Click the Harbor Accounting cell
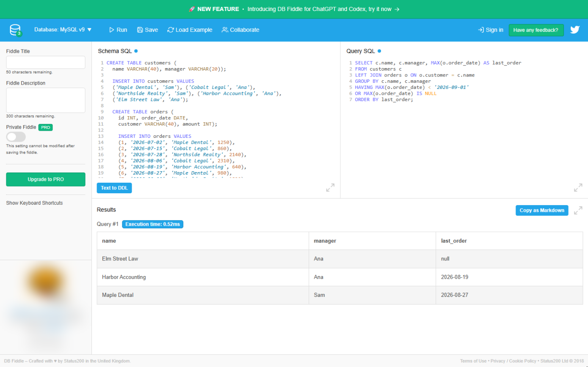Viewport: 588px width, 367px height. click(203, 277)
